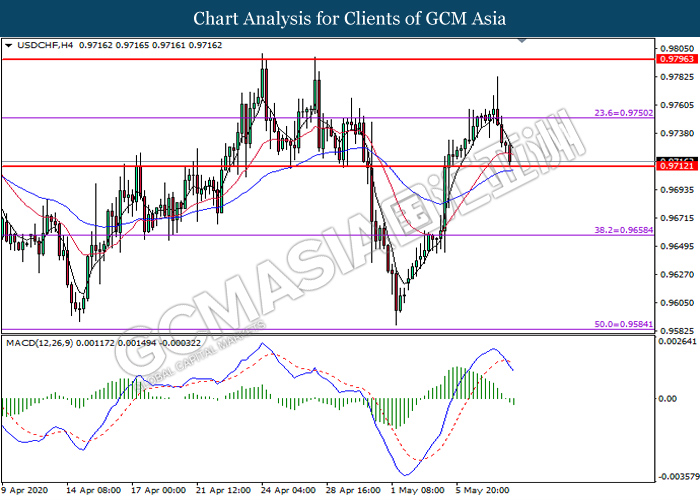The height and width of the screenshot is (500, 700).
Task: Click the MACD(12,26,9) indicator label
Action: pos(37,343)
